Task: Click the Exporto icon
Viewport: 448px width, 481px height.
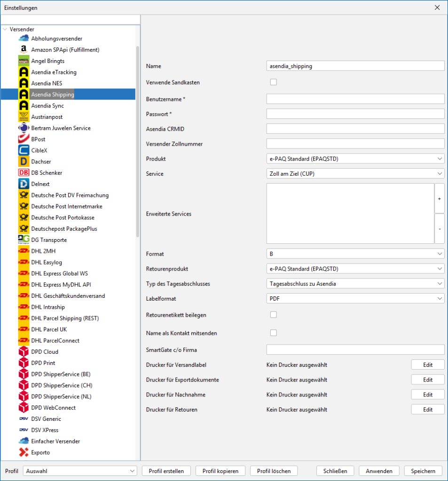Action: pos(24,452)
